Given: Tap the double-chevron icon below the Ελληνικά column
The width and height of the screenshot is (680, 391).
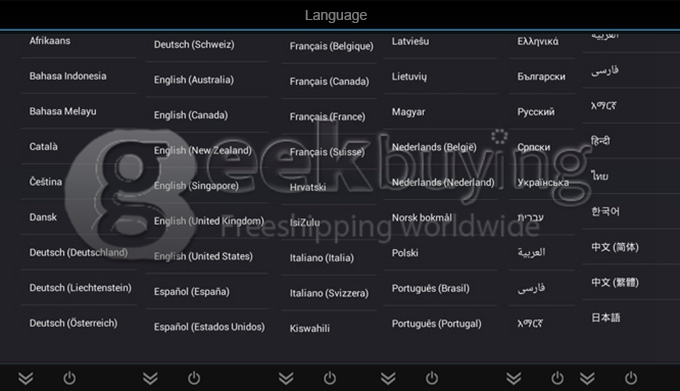Looking at the screenshot, I should (513, 378).
